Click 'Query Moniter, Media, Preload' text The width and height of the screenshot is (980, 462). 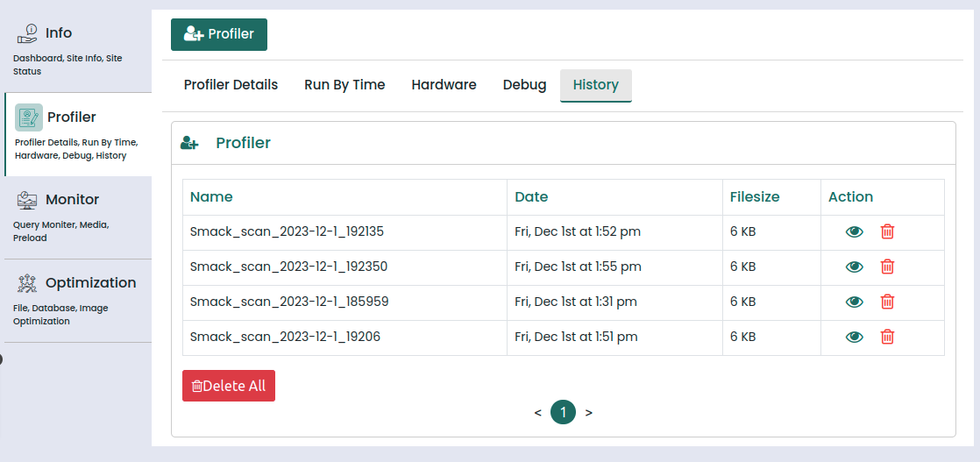click(x=61, y=231)
